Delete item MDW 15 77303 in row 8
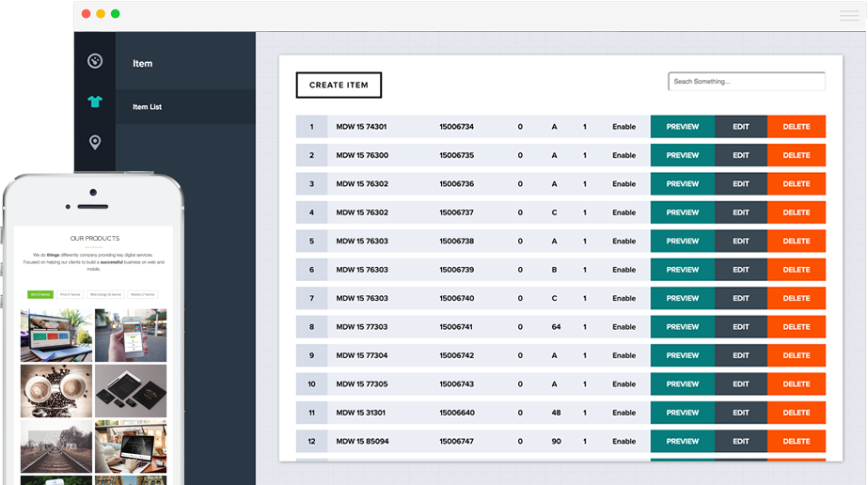 click(x=796, y=327)
